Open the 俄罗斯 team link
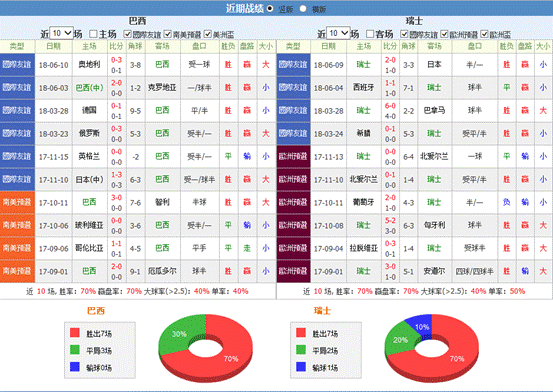 pyautogui.click(x=89, y=133)
